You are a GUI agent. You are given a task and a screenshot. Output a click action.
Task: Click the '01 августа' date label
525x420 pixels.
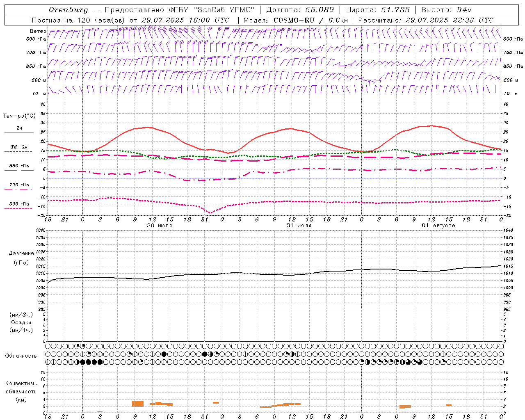438,226
